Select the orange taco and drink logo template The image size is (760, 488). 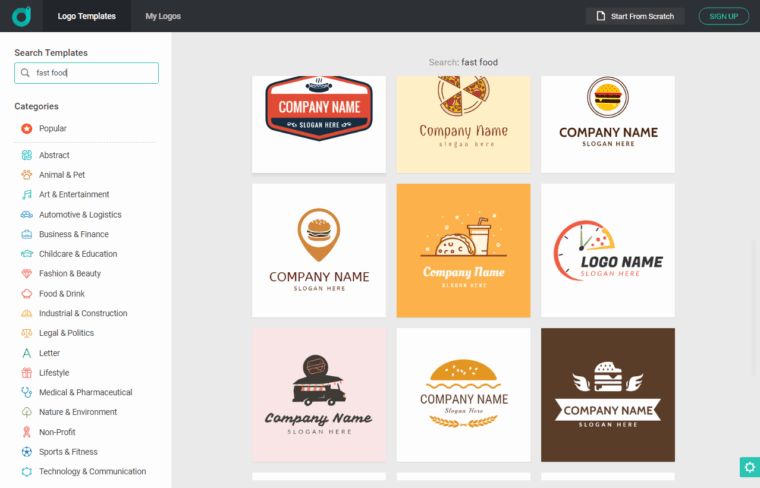click(x=463, y=250)
